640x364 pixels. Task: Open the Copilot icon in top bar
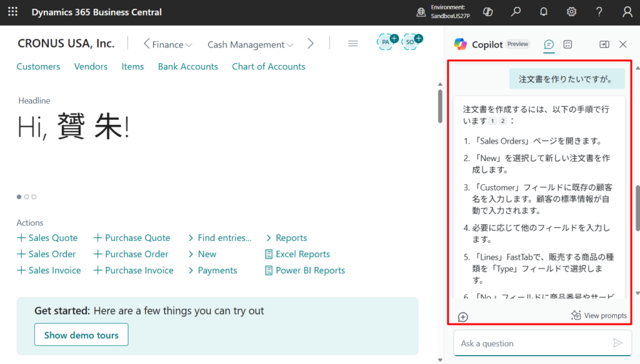click(488, 12)
